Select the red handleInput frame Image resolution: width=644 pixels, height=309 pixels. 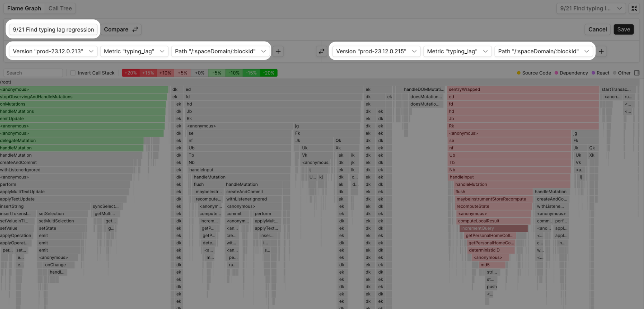(x=509, y=177)
